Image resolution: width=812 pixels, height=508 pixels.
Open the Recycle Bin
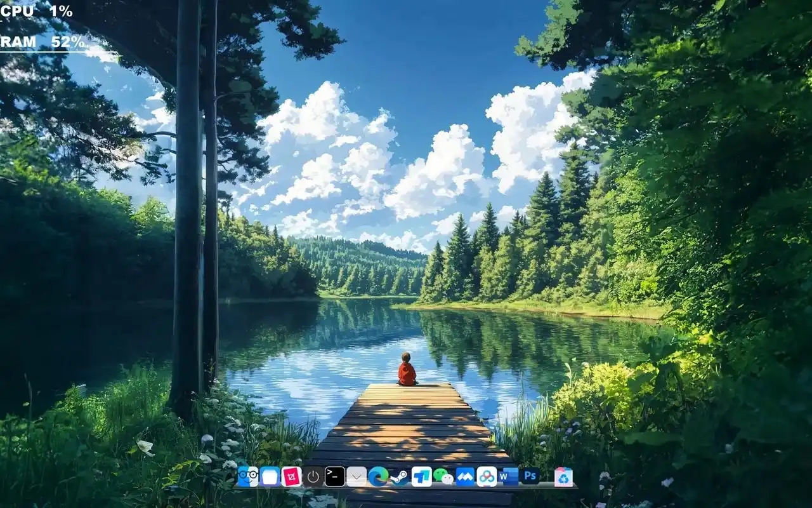coord(563,477)
